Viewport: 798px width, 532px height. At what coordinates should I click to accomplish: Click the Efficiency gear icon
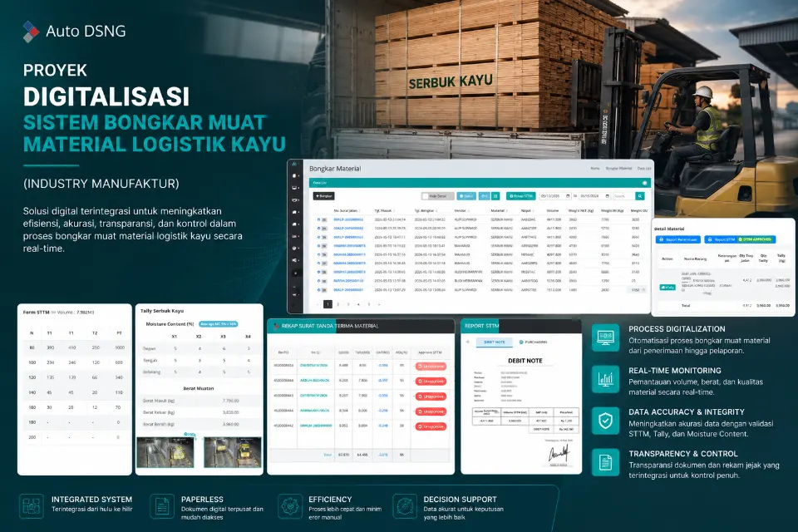click(290, 506)
